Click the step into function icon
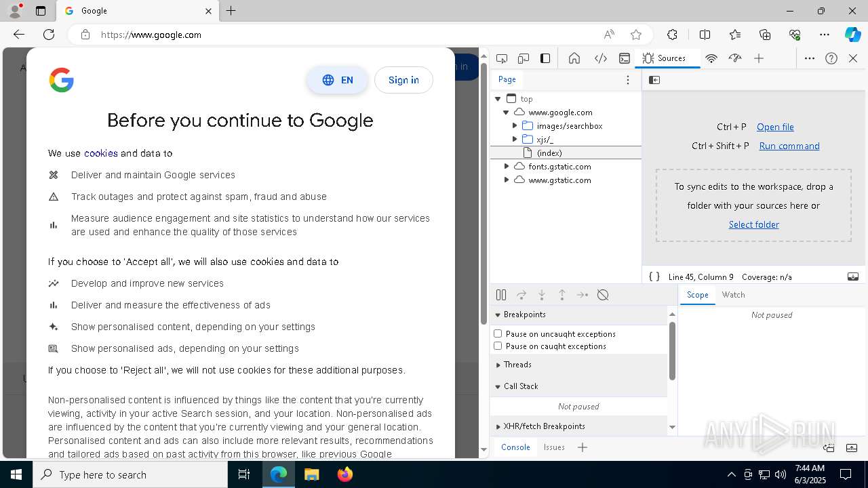868x488 pixels. pos(542,295)
